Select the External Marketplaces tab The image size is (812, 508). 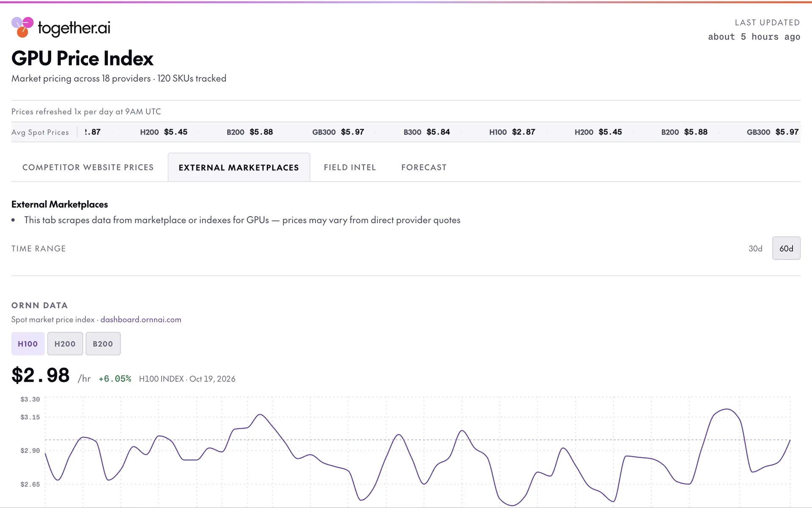coord(239,167)
